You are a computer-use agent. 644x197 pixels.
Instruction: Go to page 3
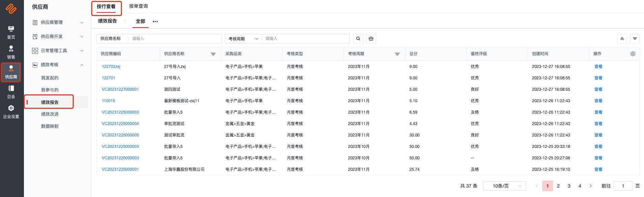(x=569, y=186)
